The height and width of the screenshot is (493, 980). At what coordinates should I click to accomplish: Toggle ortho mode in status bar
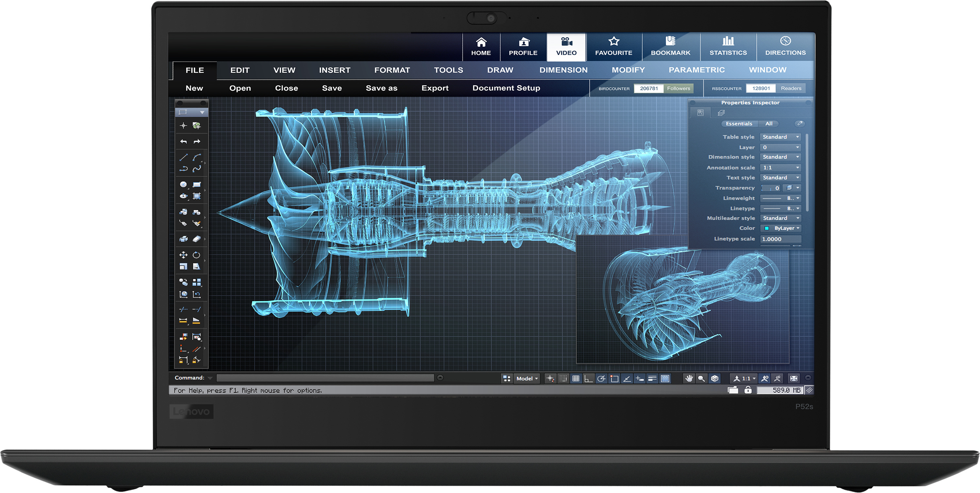[x=589, y=379]
